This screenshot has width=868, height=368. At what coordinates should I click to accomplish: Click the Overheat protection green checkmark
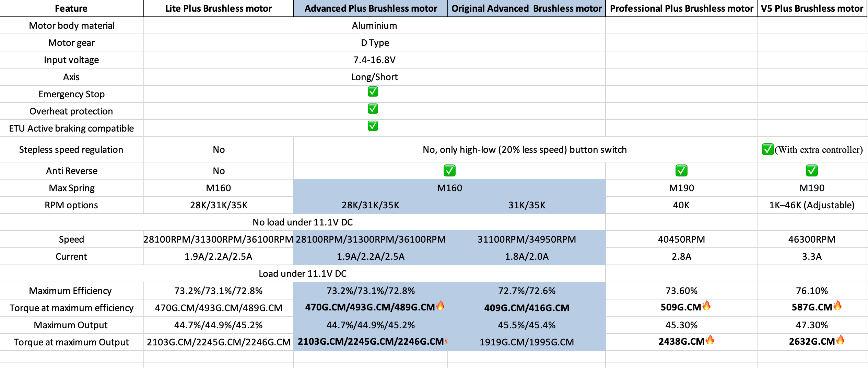tap(373, 109)
